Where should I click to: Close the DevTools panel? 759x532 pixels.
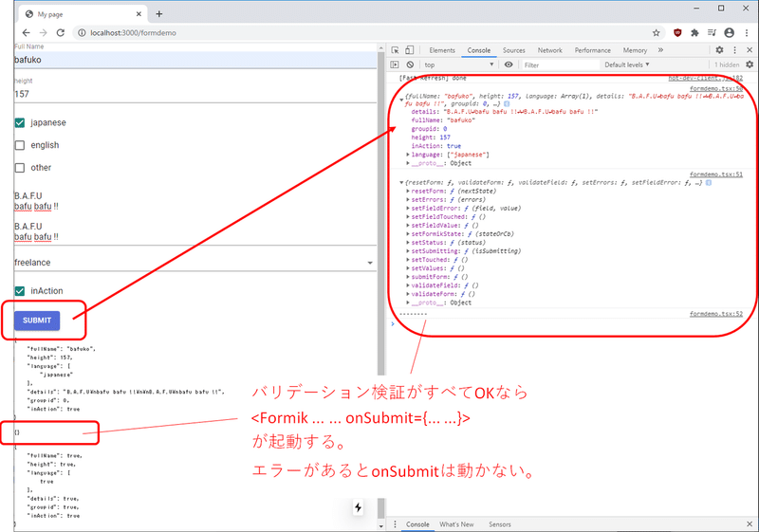(x=750, y=50)
